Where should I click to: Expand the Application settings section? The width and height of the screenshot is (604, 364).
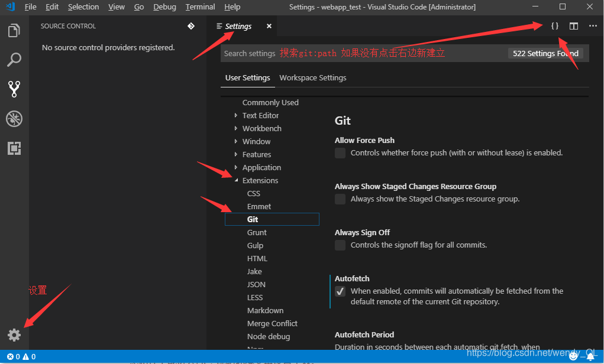click(x=236, y=167)
